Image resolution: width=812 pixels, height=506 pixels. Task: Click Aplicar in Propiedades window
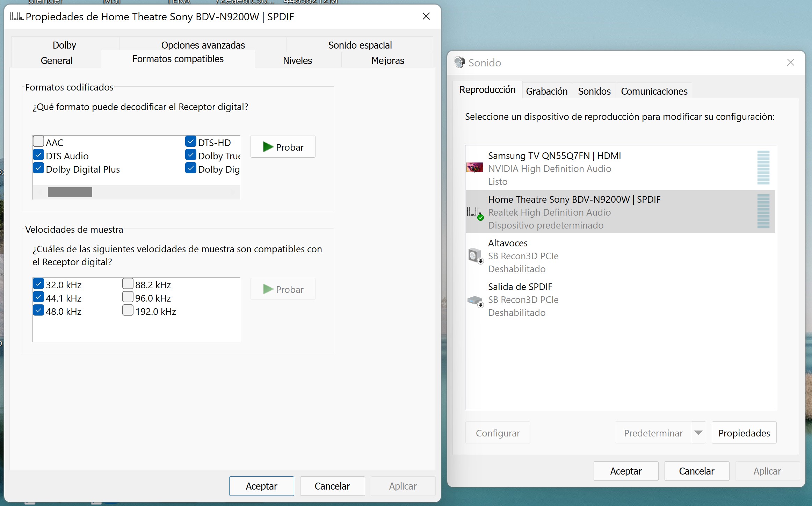[x=403, y=486]
